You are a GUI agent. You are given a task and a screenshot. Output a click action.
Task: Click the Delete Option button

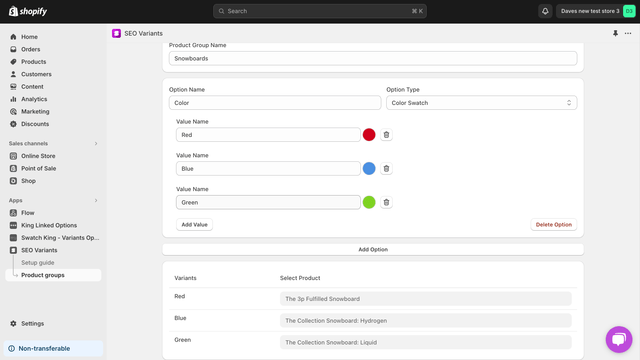tap(553, 224)
